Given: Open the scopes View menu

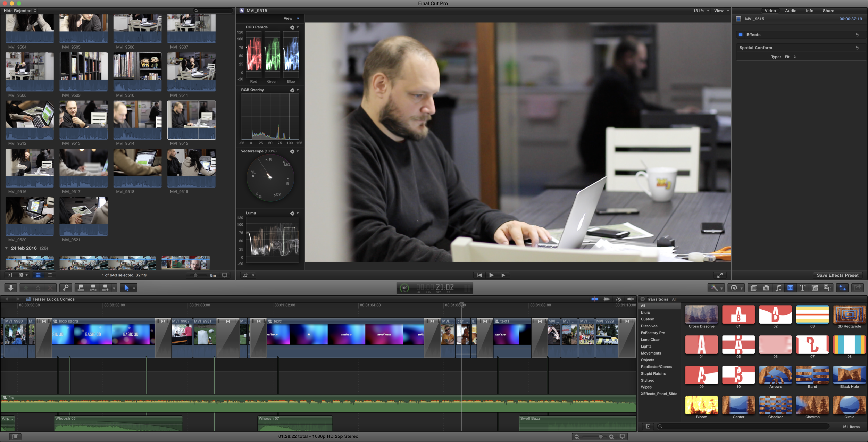Looking at the screenshot, I should click(291, 18).
